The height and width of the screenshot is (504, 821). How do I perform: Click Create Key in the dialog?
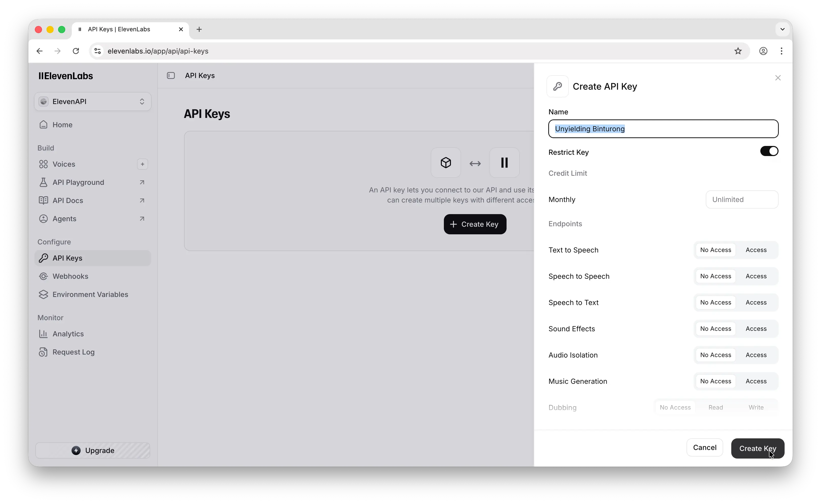click(x=758, y=448)
